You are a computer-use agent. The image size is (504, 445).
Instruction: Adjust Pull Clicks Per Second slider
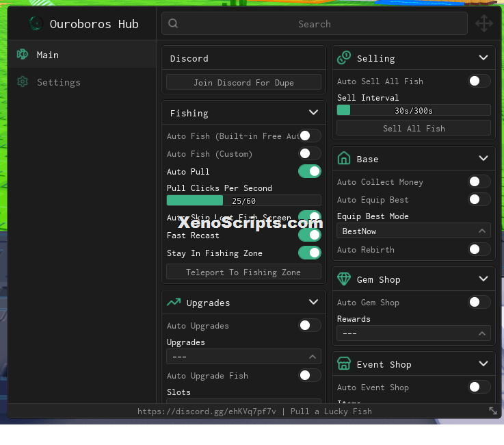[x=243, y=201]
